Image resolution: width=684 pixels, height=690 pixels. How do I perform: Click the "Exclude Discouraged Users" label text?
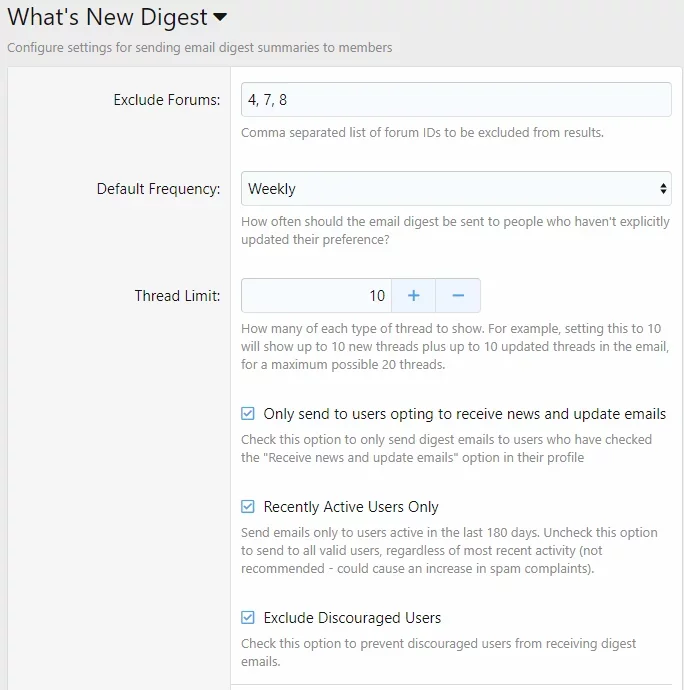tap(352, 618)
